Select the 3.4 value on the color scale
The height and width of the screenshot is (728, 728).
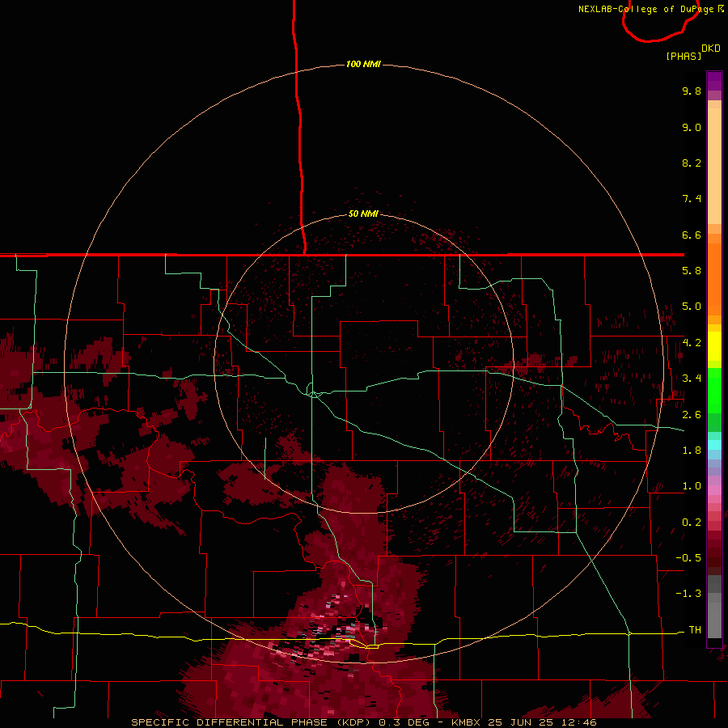pyautogui.click(x=692, y=379)
